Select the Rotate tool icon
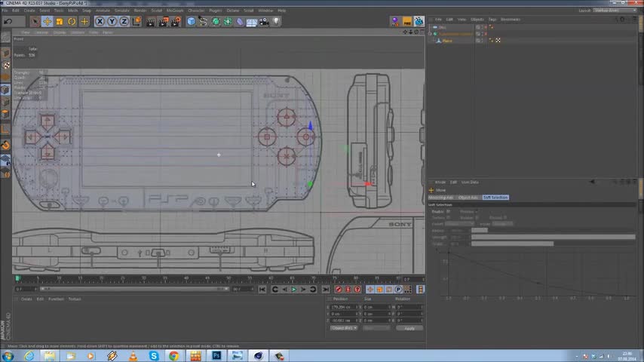This screenshot has height=362, width=644. click(72, 21)
